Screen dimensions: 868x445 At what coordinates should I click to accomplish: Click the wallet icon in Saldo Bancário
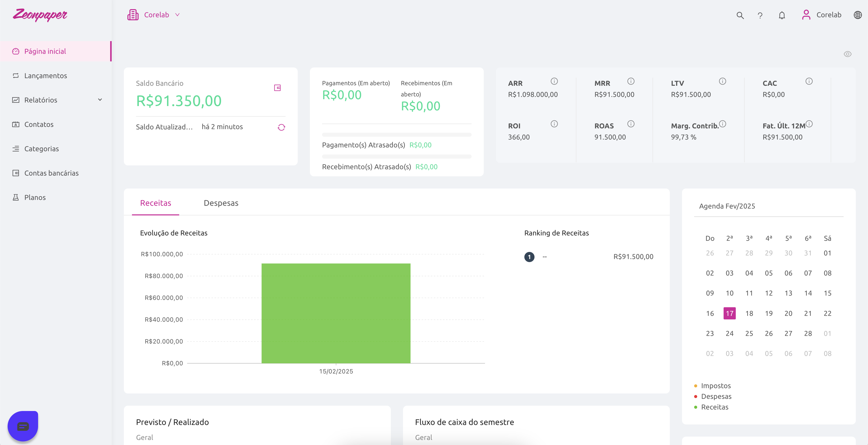(277, 88)
